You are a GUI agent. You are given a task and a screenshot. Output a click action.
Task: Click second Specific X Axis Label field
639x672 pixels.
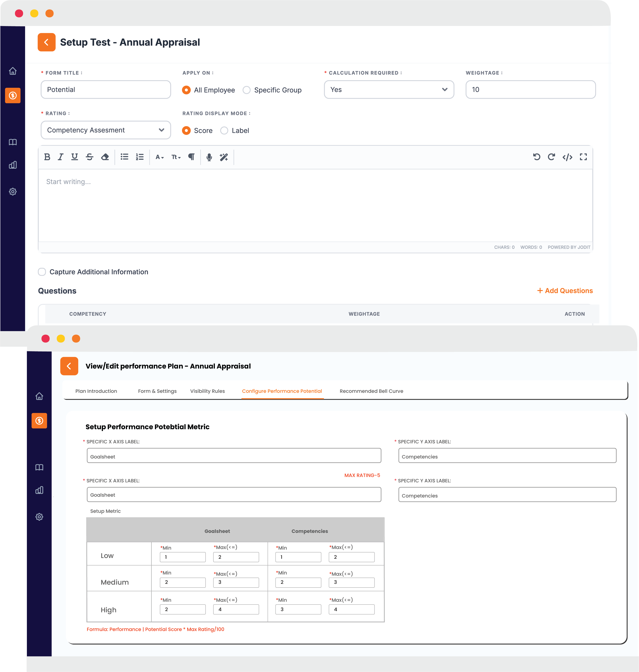(234, 494)
